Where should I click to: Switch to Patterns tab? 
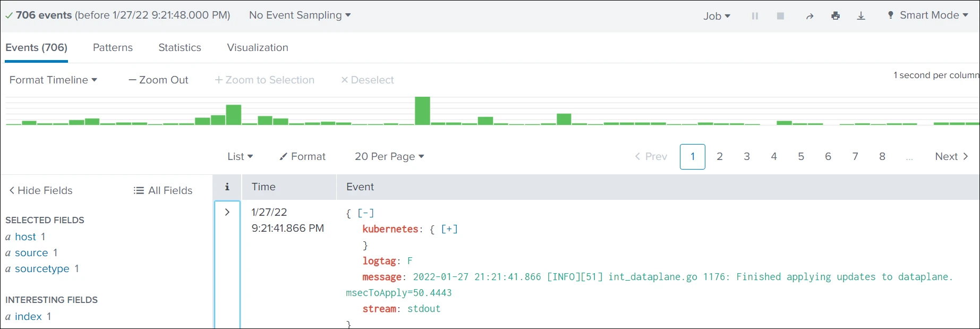pos(113,47)
